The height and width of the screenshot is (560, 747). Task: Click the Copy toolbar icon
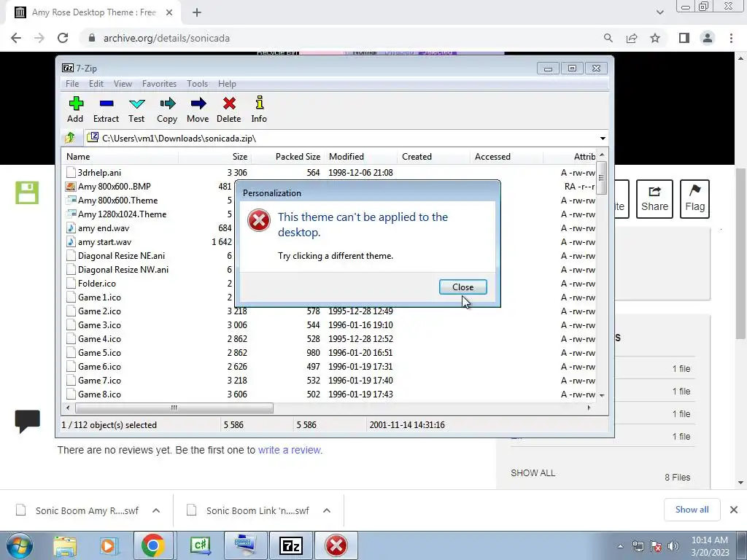[167, 109]
